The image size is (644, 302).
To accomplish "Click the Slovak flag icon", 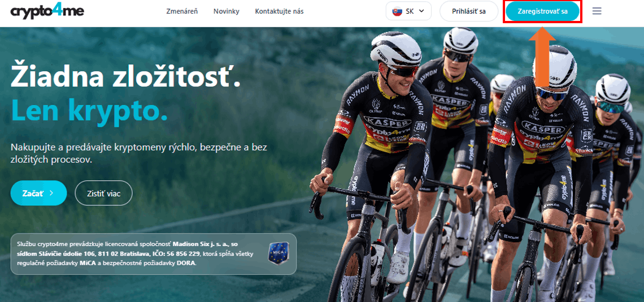I will click(397, 11).
